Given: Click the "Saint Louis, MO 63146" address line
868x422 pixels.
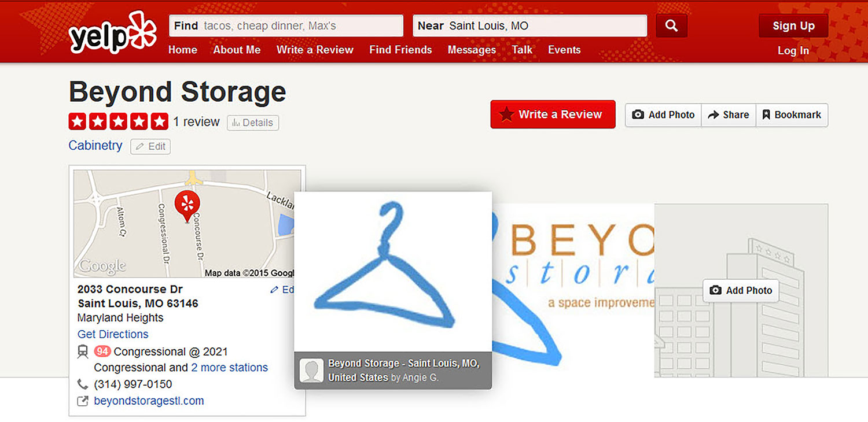Looking at the screenshot, I should pyautogui.click(x=138, y=303).
